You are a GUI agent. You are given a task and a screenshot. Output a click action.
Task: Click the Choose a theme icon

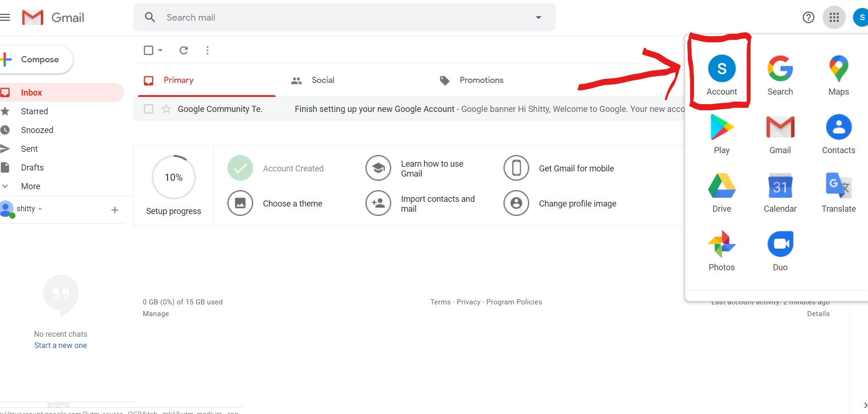click(240, 203)
